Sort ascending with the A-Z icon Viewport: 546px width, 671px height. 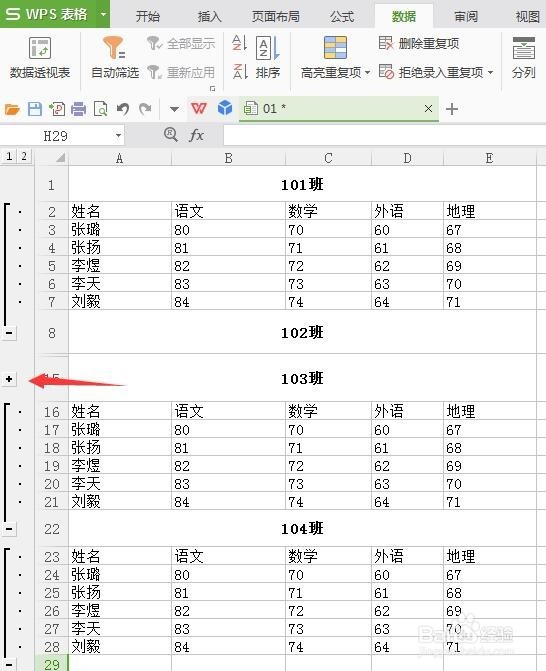click(x=240, y=43)
